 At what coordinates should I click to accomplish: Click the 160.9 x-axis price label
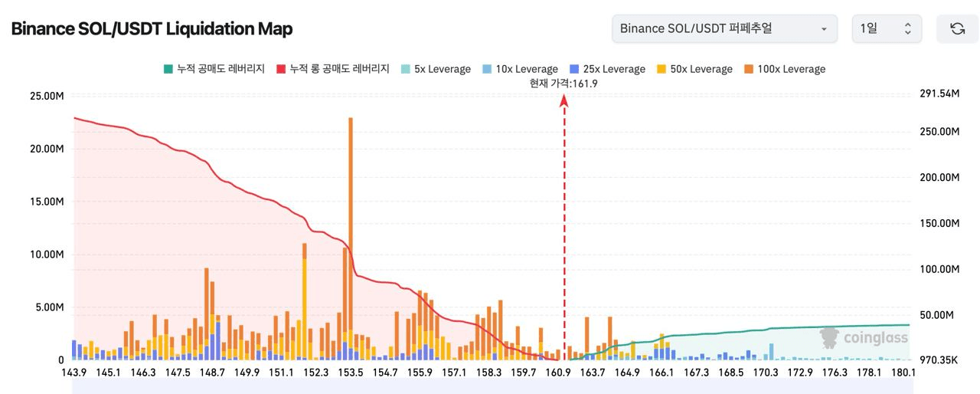point(559,373)
